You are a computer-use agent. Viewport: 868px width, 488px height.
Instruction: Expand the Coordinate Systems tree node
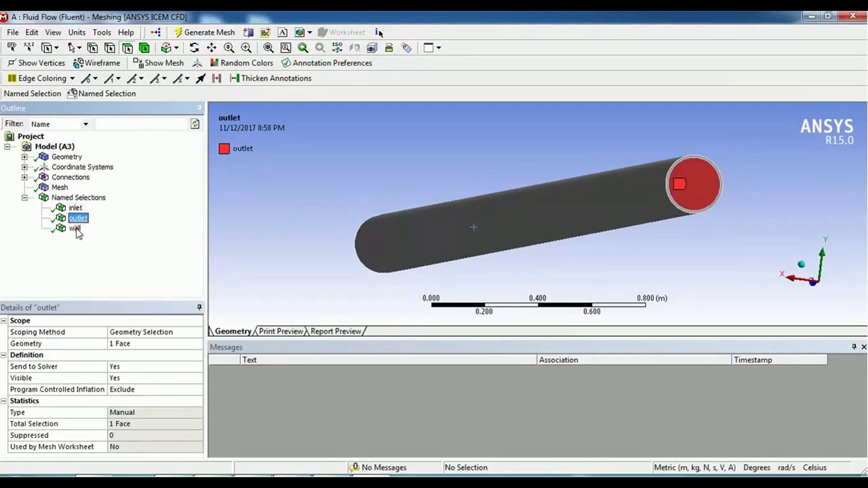[x=24, y=167]
